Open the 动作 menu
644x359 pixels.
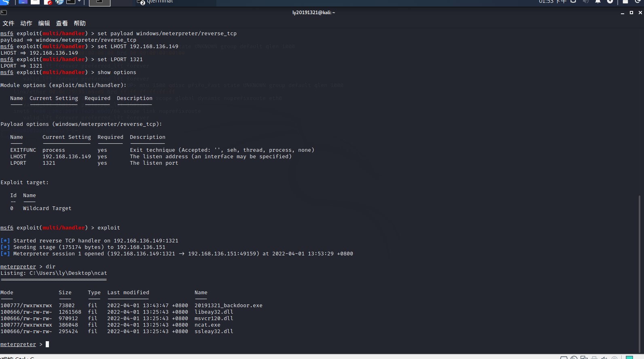(x=26, y=23)
